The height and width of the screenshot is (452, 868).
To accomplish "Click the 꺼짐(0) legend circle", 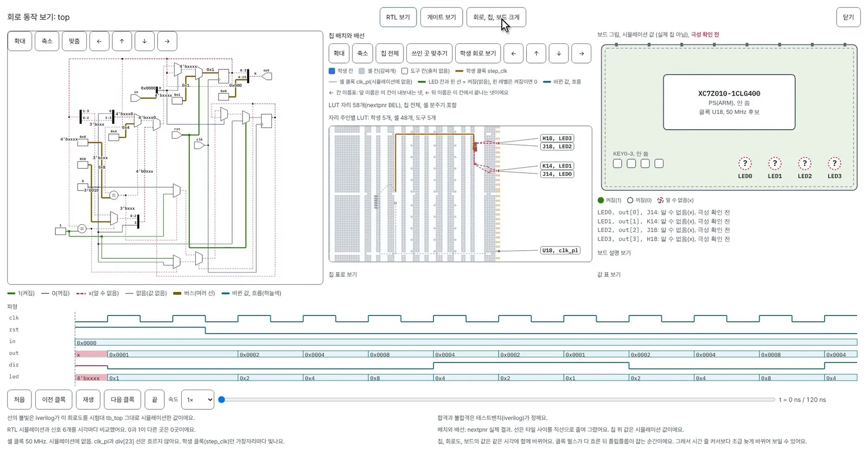I will [630, 200].
